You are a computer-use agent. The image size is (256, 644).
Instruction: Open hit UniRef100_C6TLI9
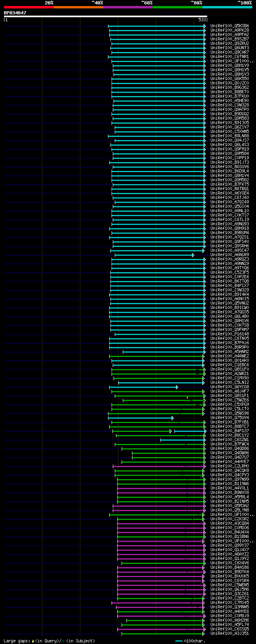point(230,220)
